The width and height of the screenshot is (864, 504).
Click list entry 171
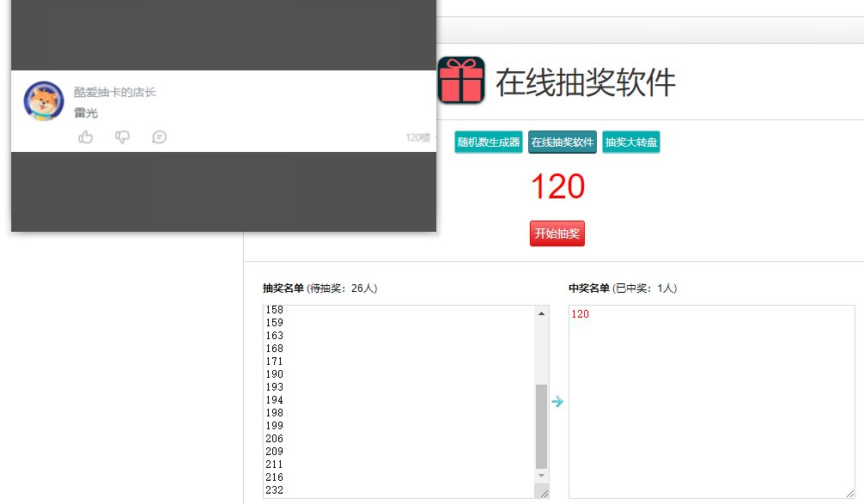pos(275,361)
